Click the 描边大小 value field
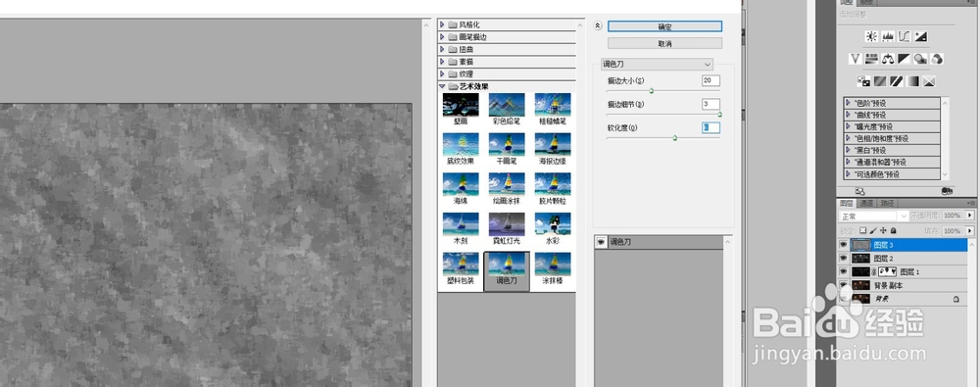This screenshot has width=980, height=387. click(710, 80)
